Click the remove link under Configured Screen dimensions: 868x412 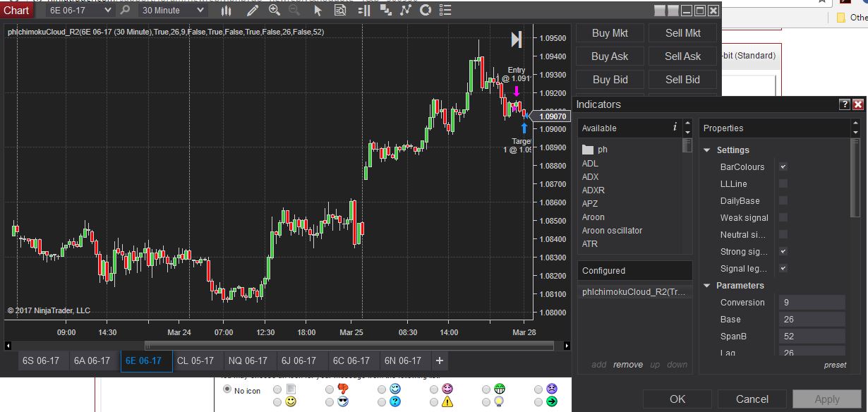click(x=628, y=365)
